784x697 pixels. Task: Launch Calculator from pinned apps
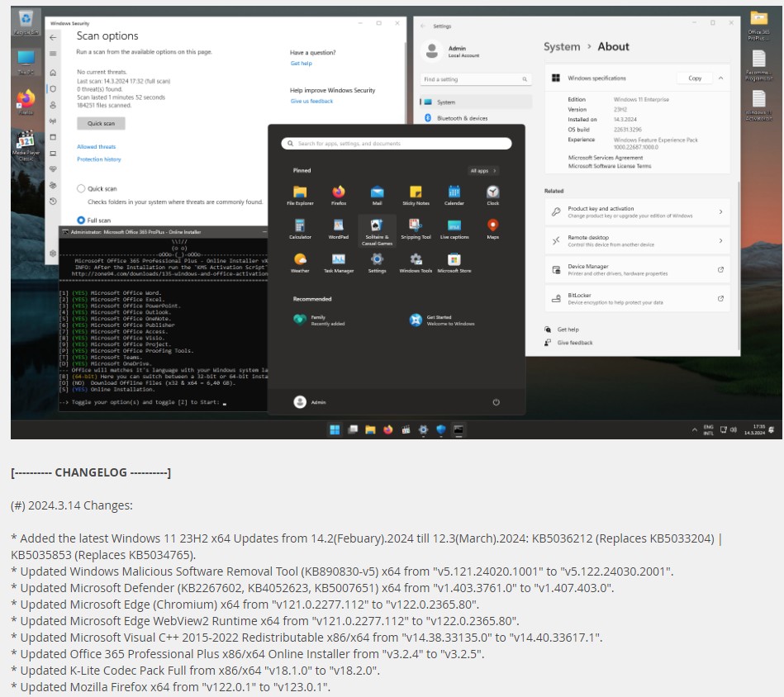[x=300, y=229]
